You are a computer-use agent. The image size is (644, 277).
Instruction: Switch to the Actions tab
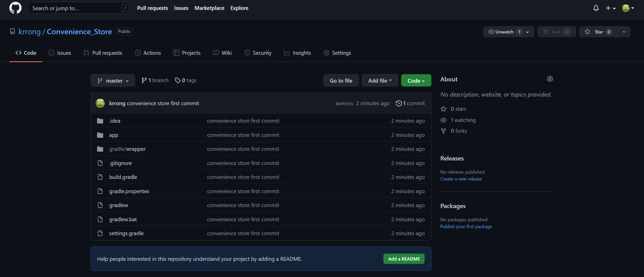tap(148, 53)
